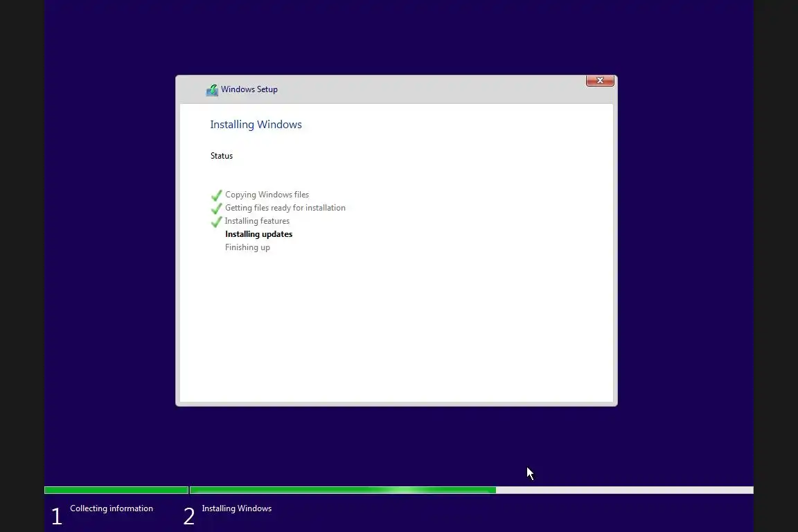This screenshot has height=532, width=798.
Task: Click the bottom 'Installing Windows' phase label
Action: point(237,508)
